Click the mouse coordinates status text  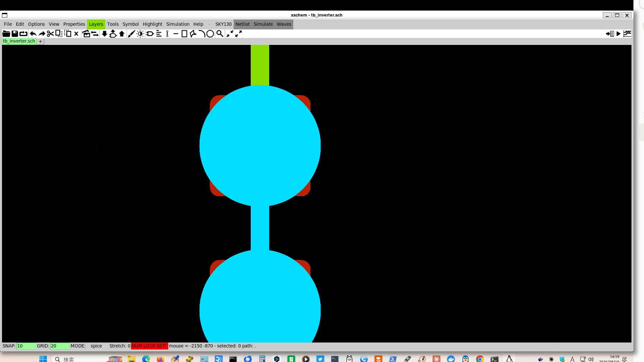click(212, 346)
